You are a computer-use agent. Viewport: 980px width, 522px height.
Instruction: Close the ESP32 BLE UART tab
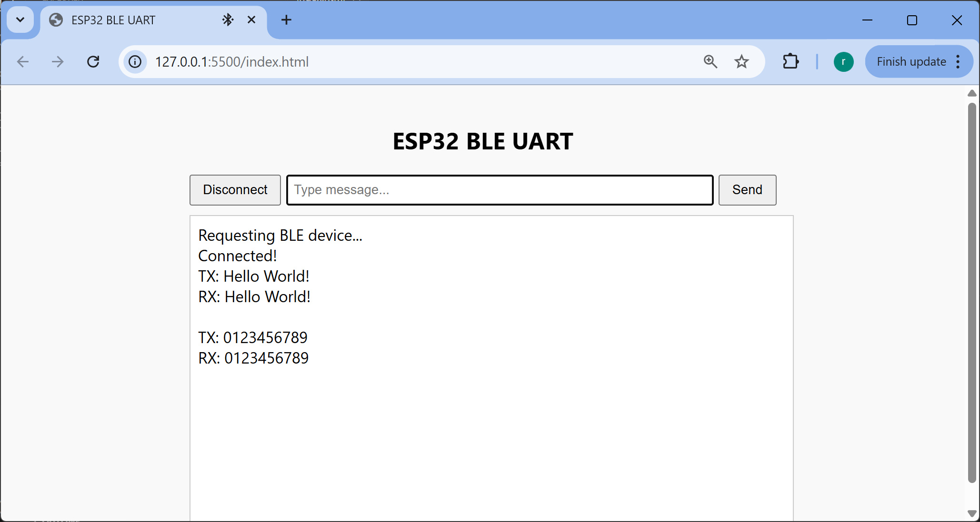(x=251, y=20)
